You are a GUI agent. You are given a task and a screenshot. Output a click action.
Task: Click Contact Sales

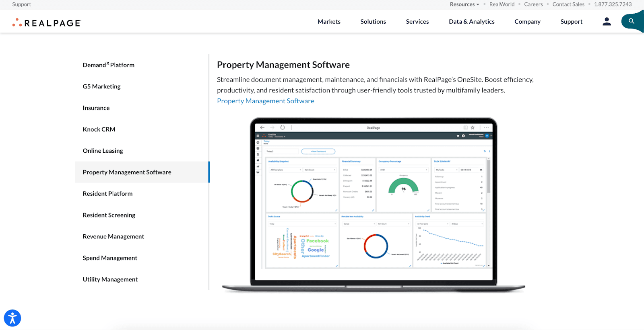(x=568, y=4)
